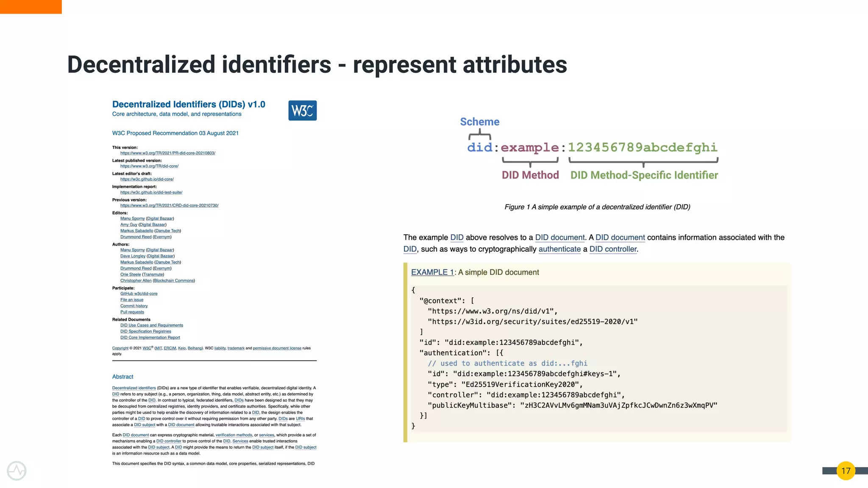Open the Transmute organization link
Image resolution: width=868 pixels, height=488 pixels.
(x=153, y=274)
